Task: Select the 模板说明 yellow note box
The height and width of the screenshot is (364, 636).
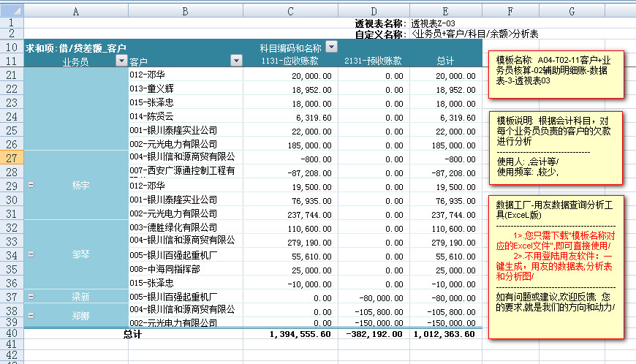Action: click(x=556, y=148)
